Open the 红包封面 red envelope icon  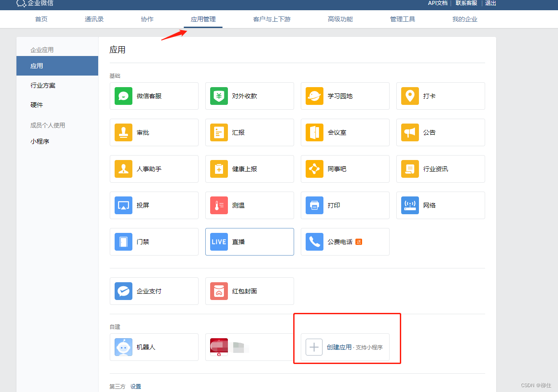[x=219, y=291]
